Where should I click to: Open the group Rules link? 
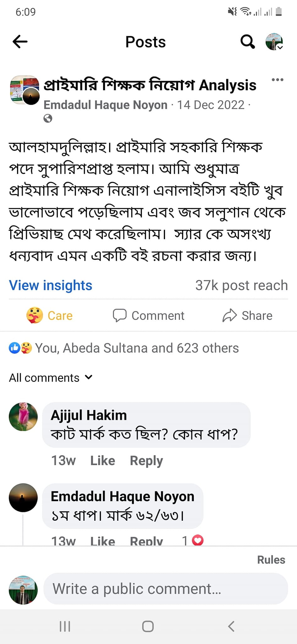pos(271,560)
